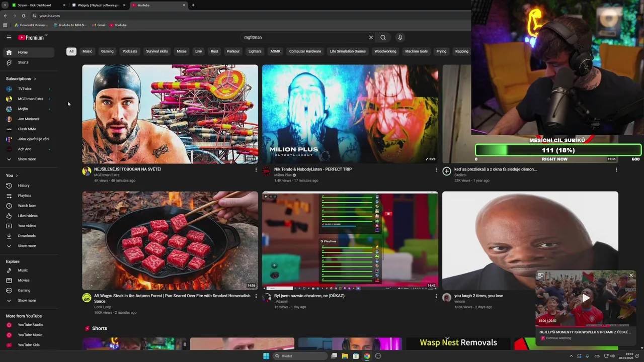Viewport: 644px width, 362px height.
Task: Select the Survival skills filter chip
Action: tap(157, 51)
